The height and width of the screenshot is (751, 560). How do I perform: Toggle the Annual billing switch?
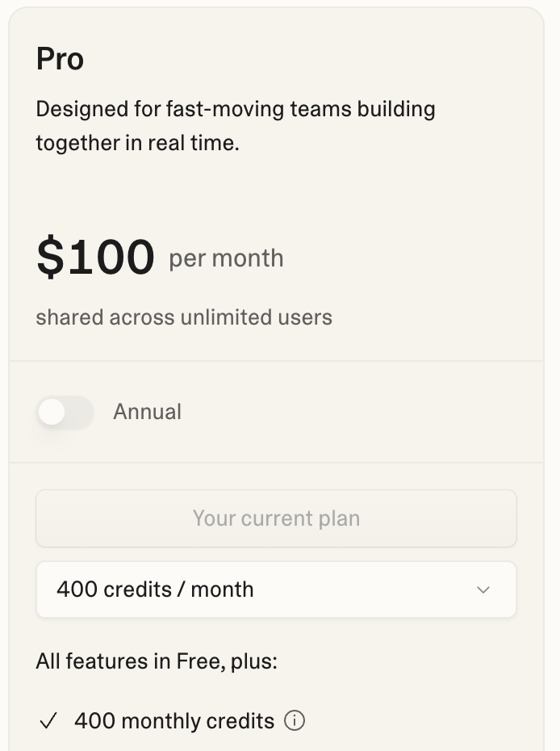65,413
